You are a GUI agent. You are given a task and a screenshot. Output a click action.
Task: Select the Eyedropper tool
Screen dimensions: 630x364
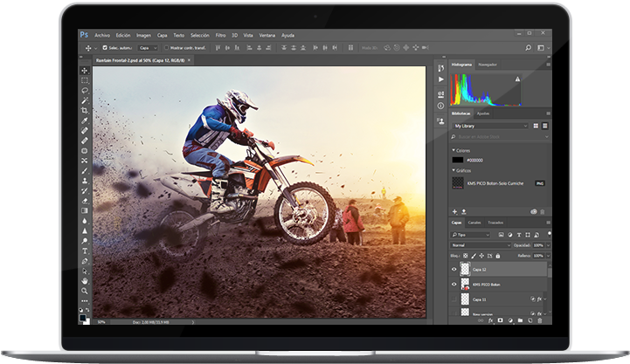[85, 120]
